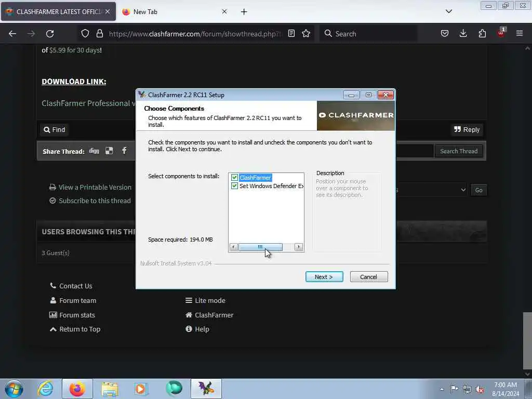The height and width of the screenshot is (399, 532).
Task: Click the site security padlock icon
Action: click(x=99, y=34)
